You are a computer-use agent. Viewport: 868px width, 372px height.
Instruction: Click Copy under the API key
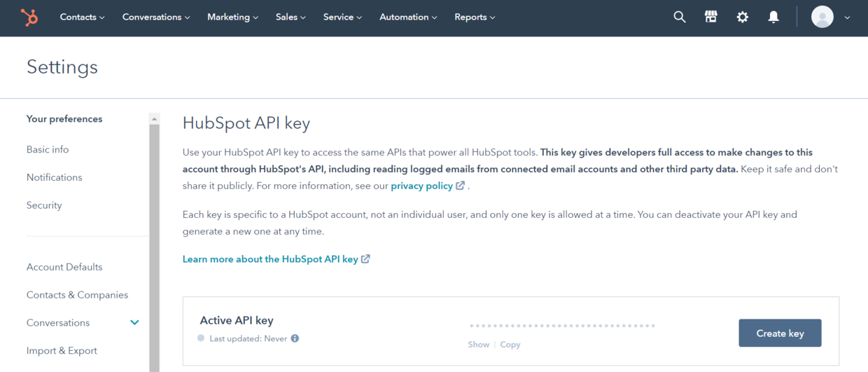pos(510,345)
